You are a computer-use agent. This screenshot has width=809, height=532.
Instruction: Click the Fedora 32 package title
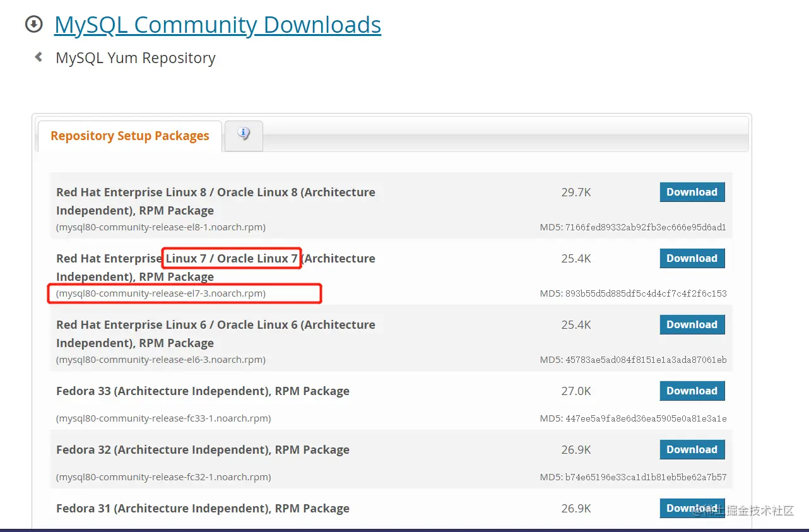point(203,450)
